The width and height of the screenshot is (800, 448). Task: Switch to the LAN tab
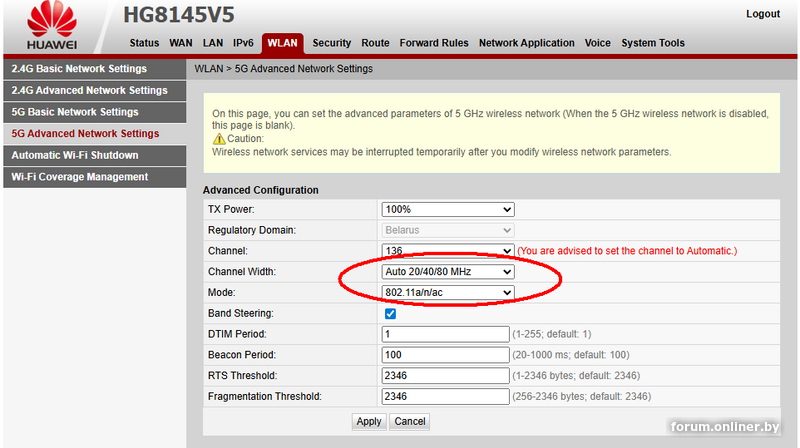[213, 43]
